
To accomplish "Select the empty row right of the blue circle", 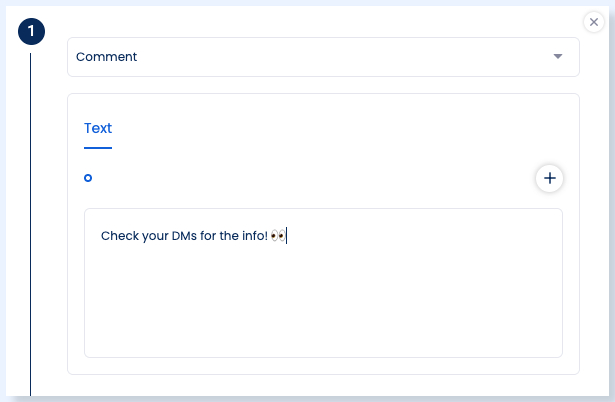I will coord(314,178).
